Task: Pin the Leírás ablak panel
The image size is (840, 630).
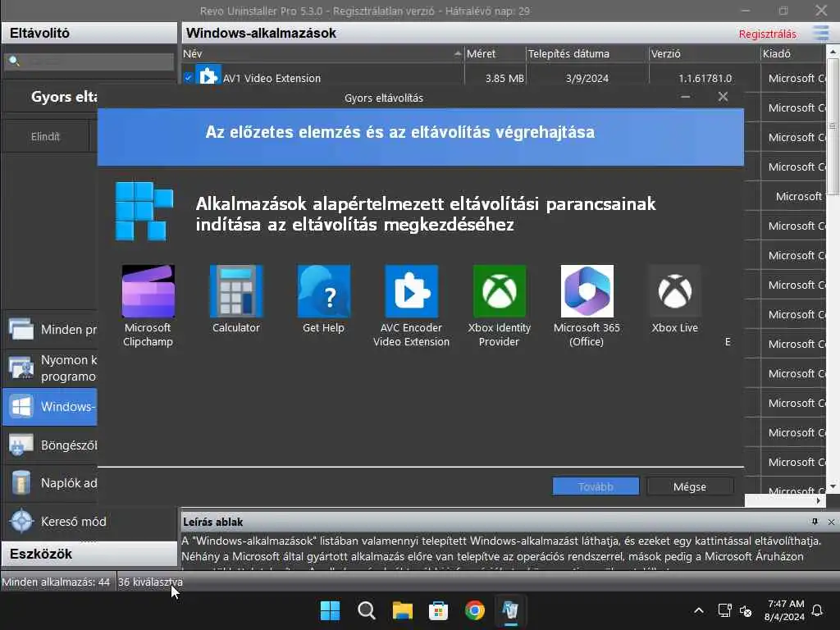Action: [x=815, y=522]
